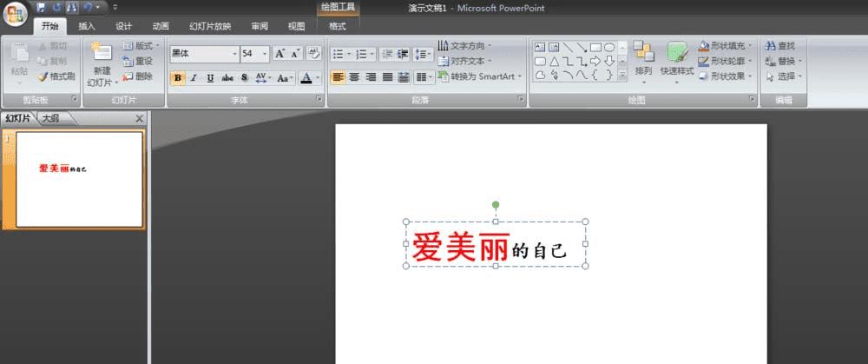Save the presentation from quick access toolbar
This screenshot has width=868, height=364.
coord(41,8)
